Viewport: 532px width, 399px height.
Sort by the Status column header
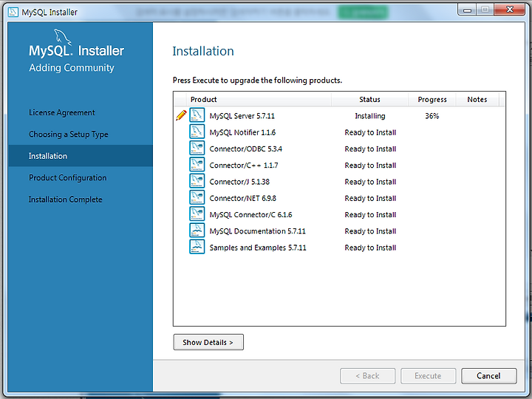[x=369, y=100]
